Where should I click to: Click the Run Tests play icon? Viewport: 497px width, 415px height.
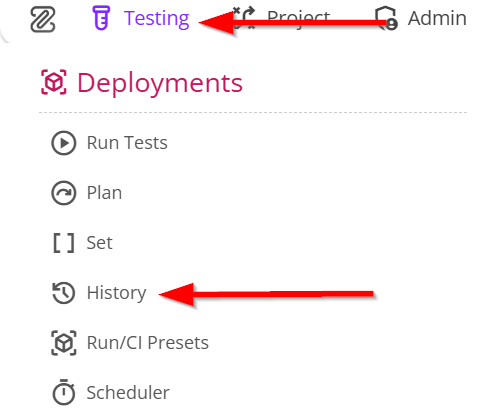pyautogui.click(x=64, y=143)
